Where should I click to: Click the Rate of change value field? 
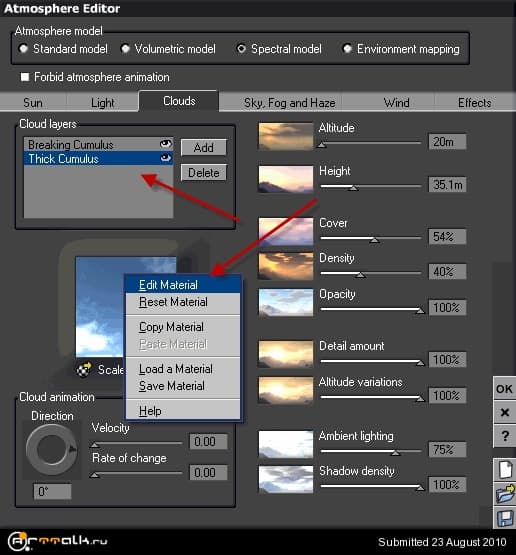(208, 473)
